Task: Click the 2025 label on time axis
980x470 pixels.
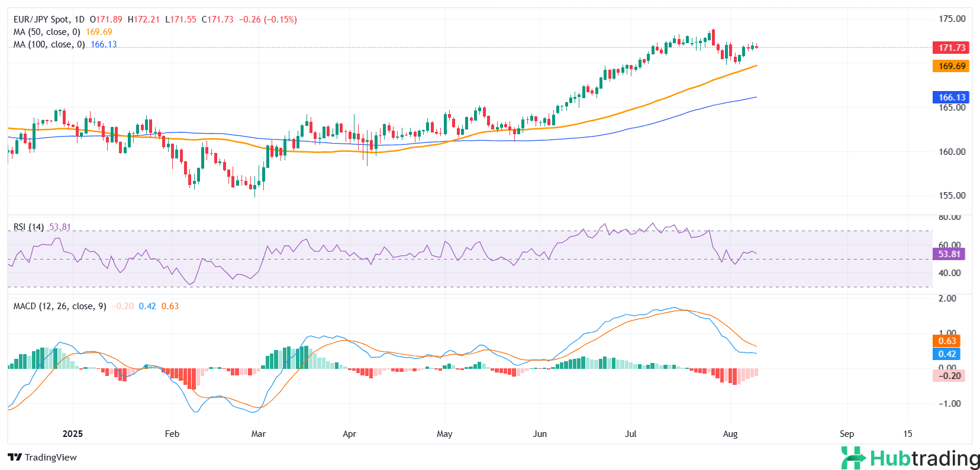Action: point(73,434)
